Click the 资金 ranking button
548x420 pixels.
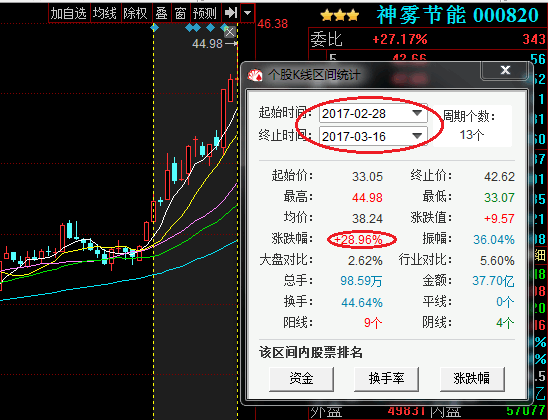point(301,379)
